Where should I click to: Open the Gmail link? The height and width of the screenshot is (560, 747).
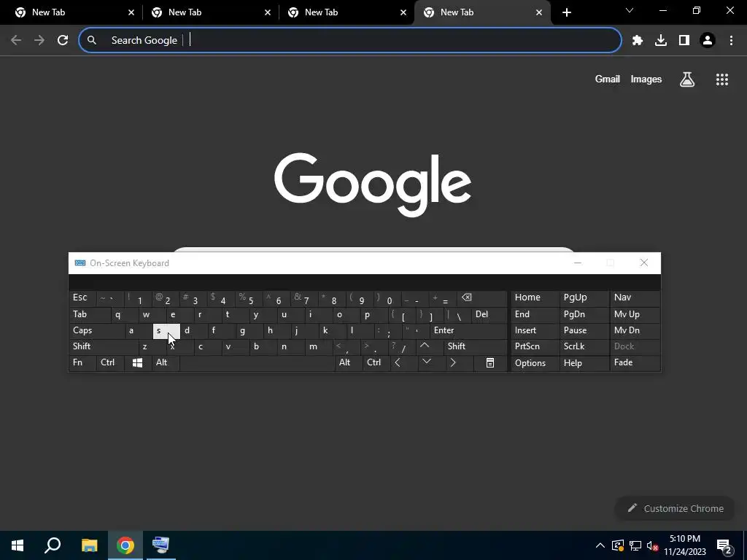tap(608, 79)
